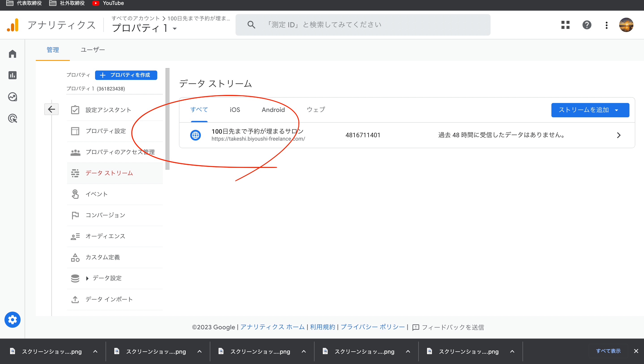Image resolution: width=644 pixels, height=364 pixels.
Task: Open the Google apps grid icon
Action: (565, 25)
